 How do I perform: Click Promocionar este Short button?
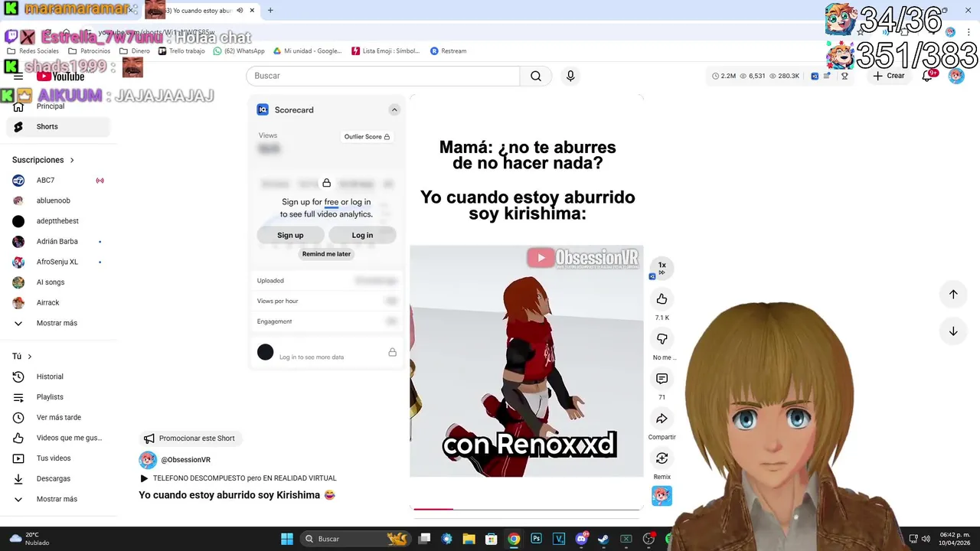point(191,439)
